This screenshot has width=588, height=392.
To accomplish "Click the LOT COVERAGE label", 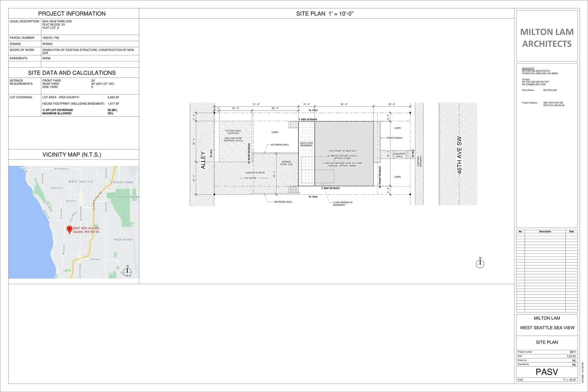I will click(x=21, y=97).
